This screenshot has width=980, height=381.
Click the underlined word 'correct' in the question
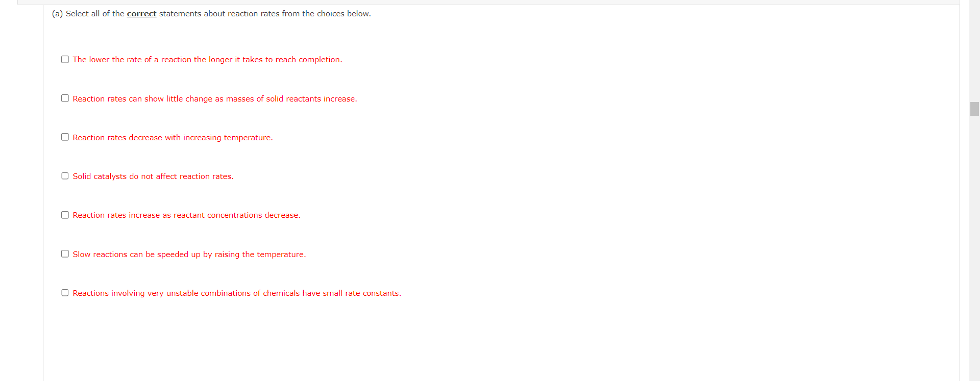click(x=141, y=14)
